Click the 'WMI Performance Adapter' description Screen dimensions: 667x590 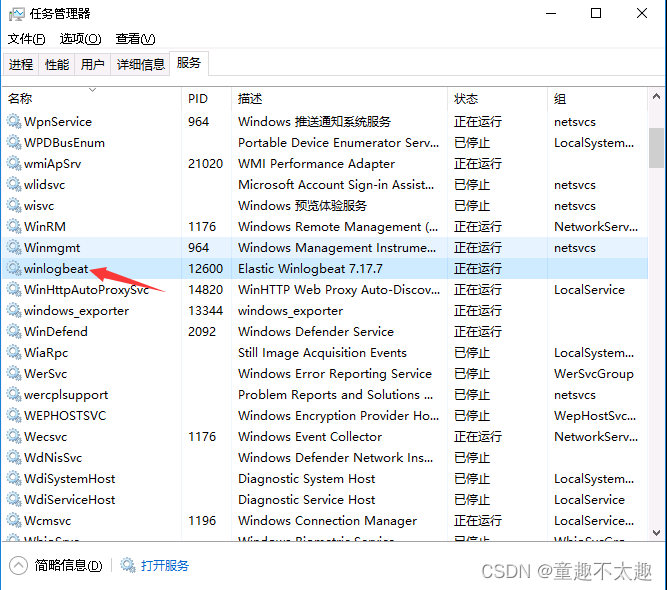click(316, 164)
